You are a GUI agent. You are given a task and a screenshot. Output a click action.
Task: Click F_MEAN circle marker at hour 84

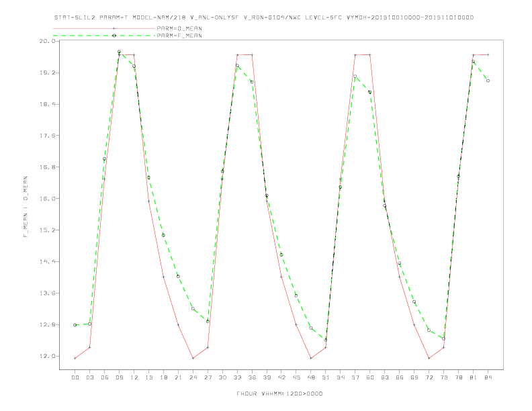click(488, 81)
